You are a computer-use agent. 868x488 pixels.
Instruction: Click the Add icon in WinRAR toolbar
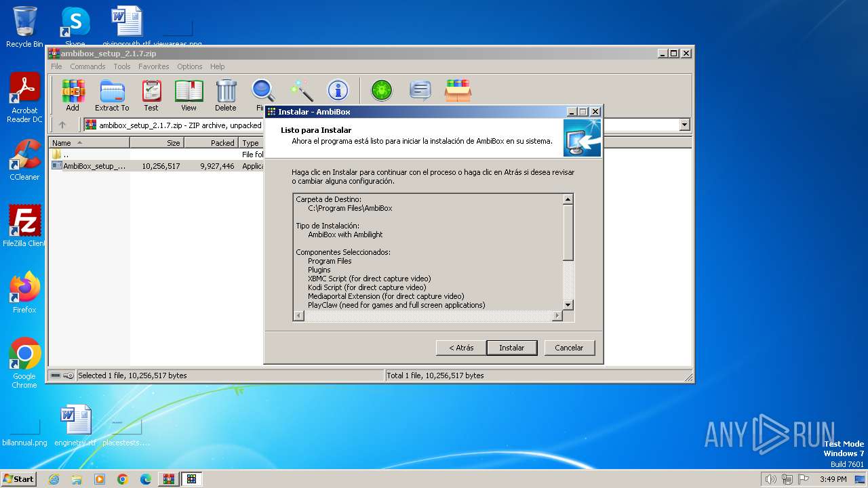73,95
